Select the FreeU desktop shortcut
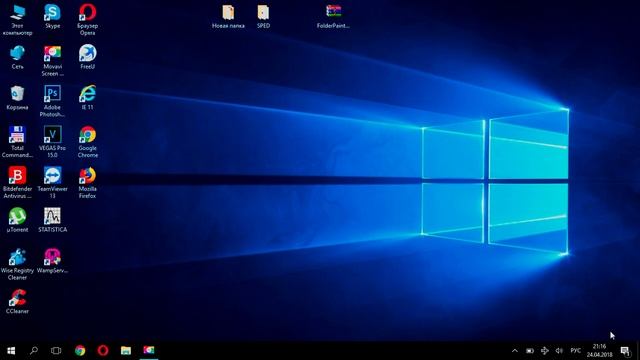640x360 pixels. pyautogui.click(x=87, y=57)
